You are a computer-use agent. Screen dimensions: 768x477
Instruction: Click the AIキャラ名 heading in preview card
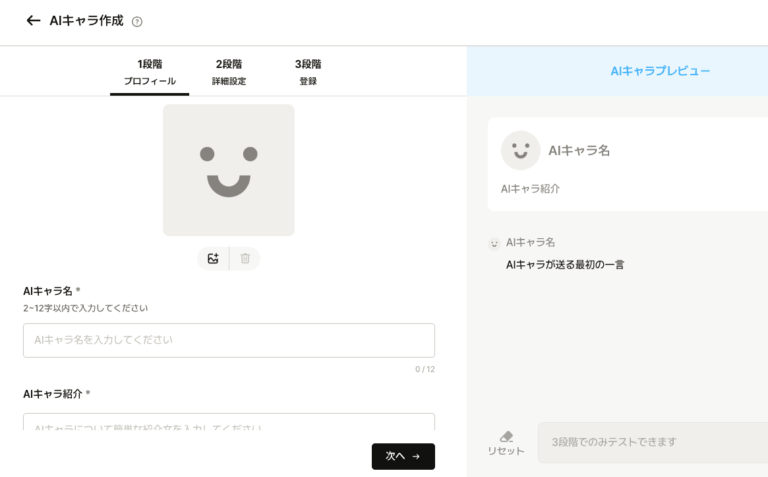click(579, 151)
